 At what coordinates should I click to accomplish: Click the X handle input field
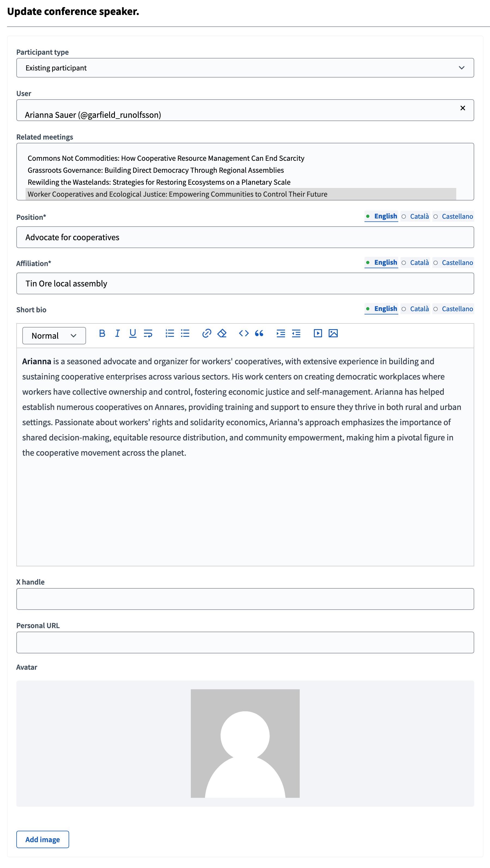tap(245, 599)
